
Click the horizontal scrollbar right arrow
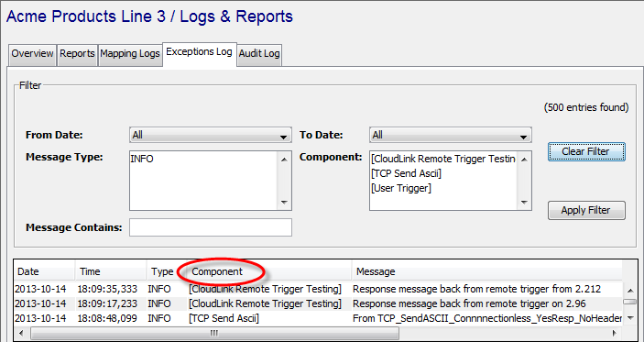(614, 334)
